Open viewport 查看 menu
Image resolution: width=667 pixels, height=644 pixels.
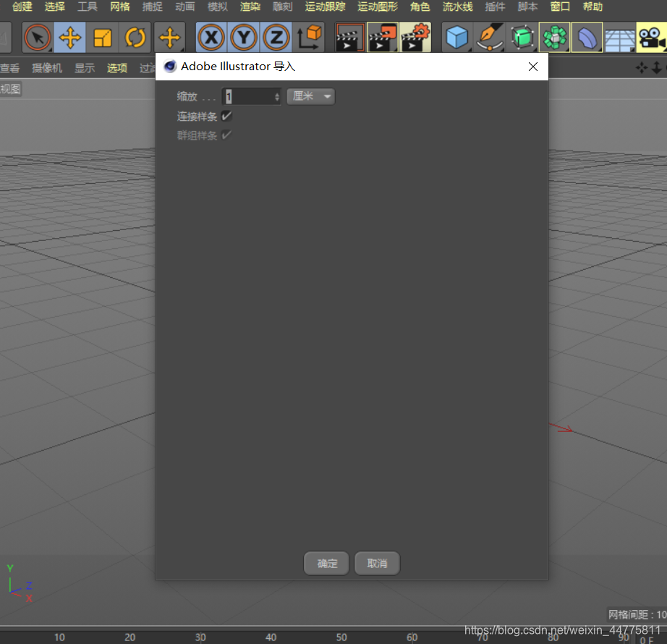coord(10,68)
